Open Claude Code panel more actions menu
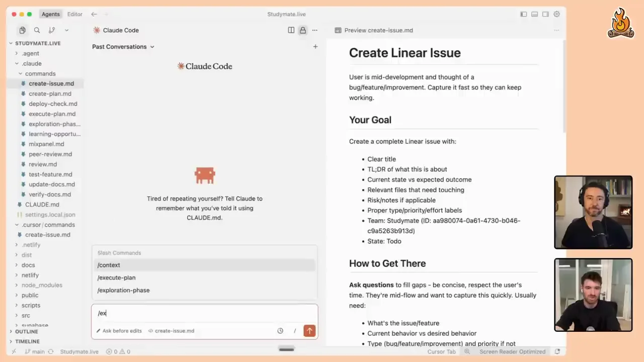This screenshot has width=644, height=362. pos(314,30)
